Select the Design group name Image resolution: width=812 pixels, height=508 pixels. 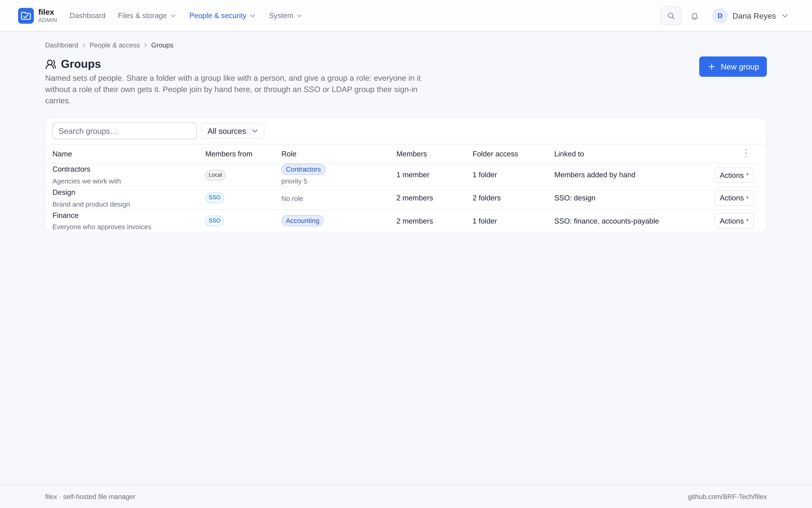(x=64, y=192)
